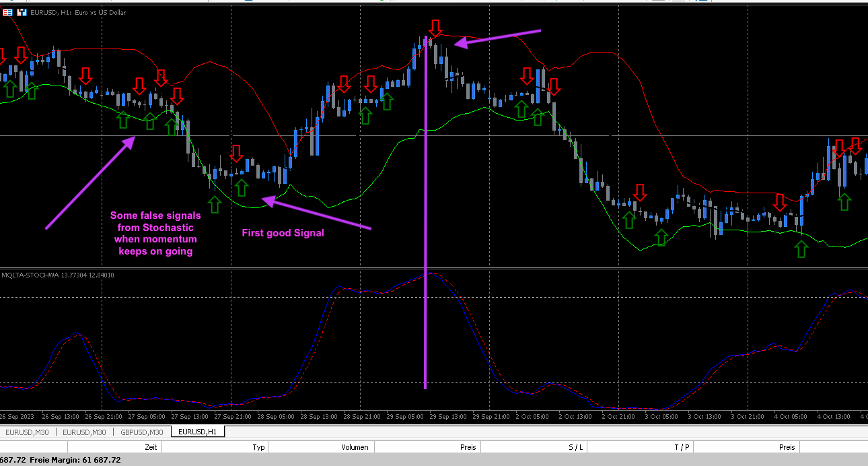Click the 2 Oct 21:00 time label

pyautogui.click(x=619, y=417)
